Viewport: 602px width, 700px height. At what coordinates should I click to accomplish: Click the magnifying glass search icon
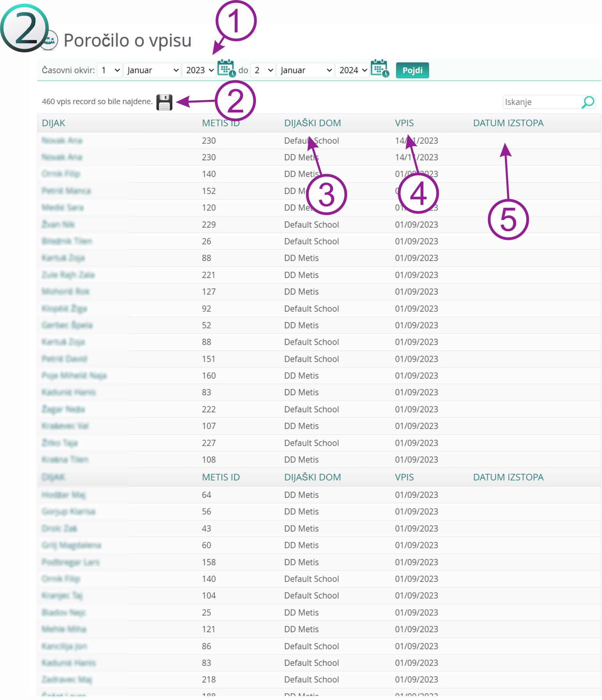click(x=588, y=102)
